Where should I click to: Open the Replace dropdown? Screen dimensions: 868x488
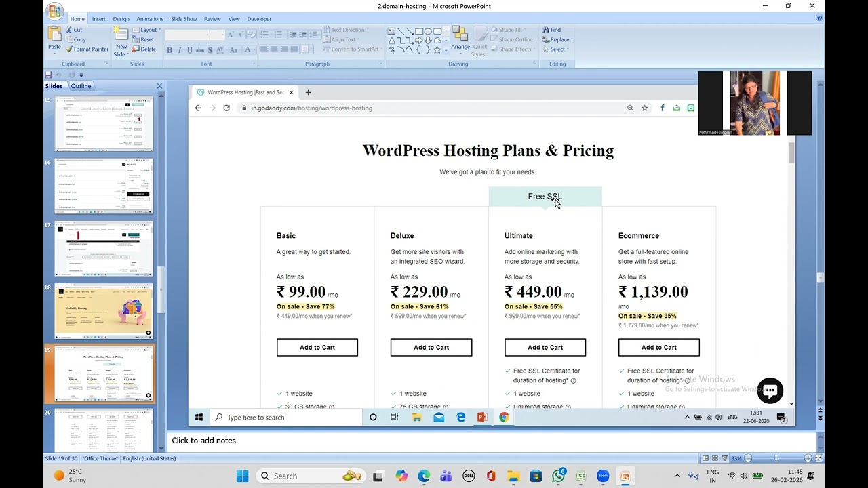pyautogui.click(x=557, y=39)
